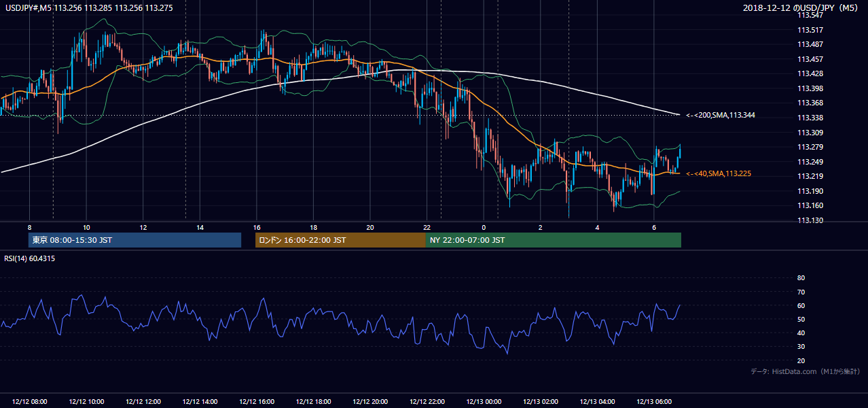Click the NY session bar 22:00-07:00 JST

pyautogui.click(x=554, y=240)
